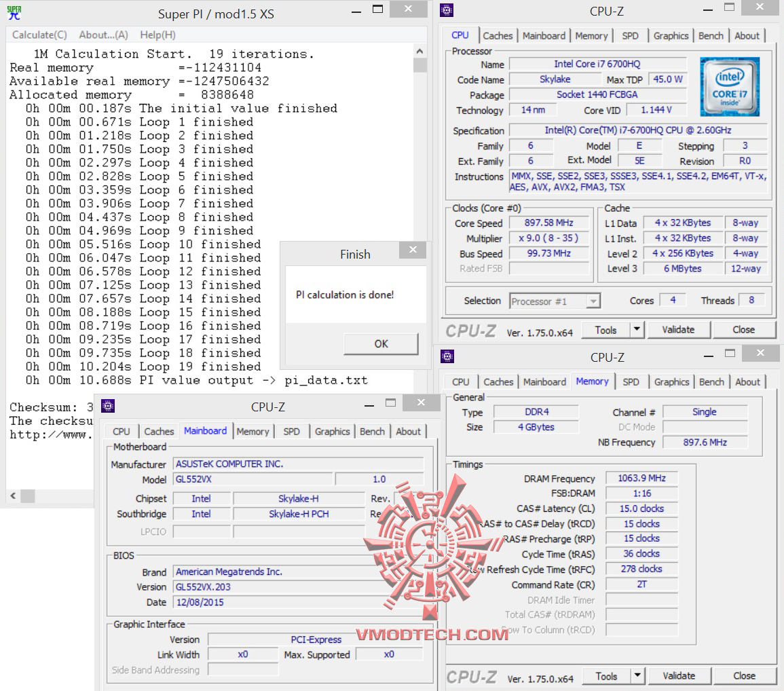Viewport: 784px width, 691px height.
Task: Select CPU tab in Memory CPU-Z window
Action: (460, 382)
